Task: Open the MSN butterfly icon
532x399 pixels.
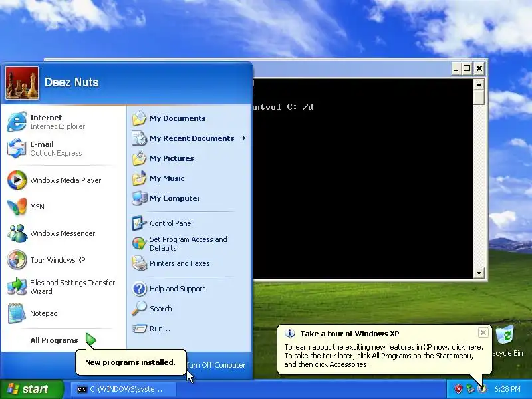Action: point(17,207)
